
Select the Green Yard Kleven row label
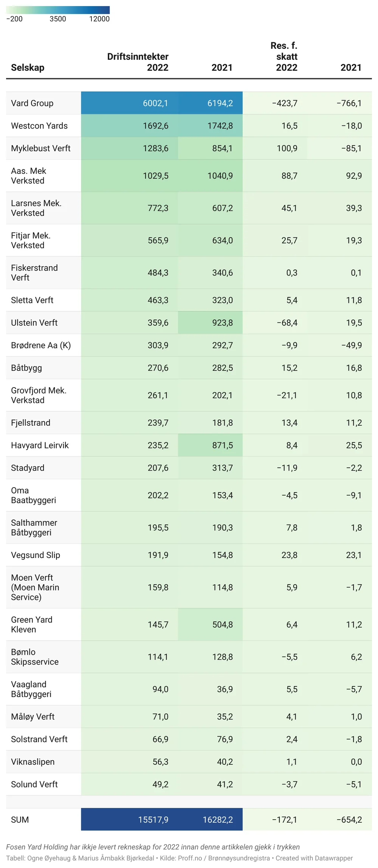(x=32, y=625)
